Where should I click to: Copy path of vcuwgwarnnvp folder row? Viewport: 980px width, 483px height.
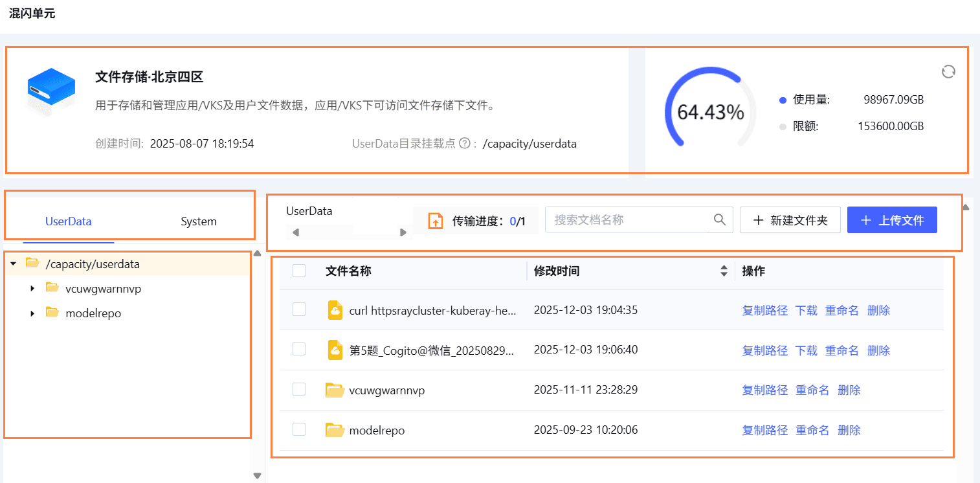coord(765,390)
